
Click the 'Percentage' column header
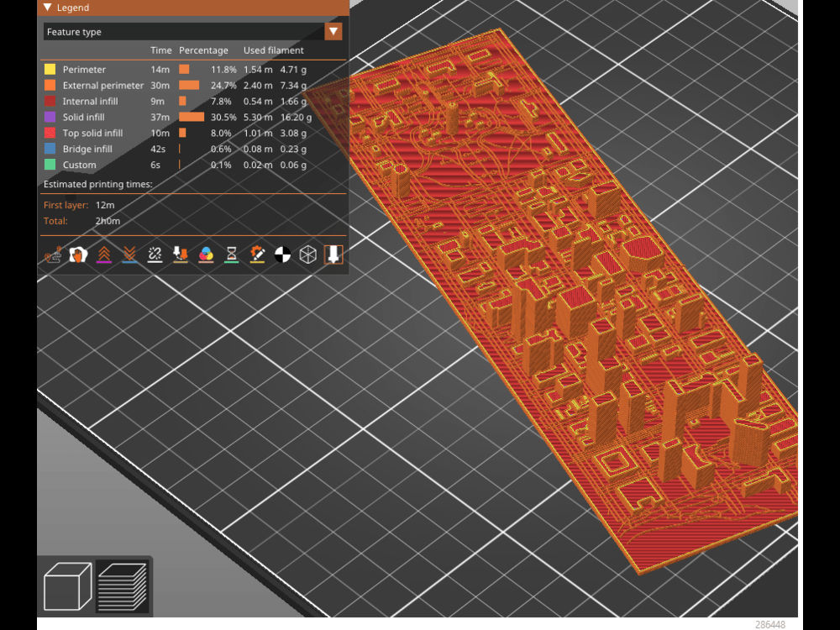point(203,50)
